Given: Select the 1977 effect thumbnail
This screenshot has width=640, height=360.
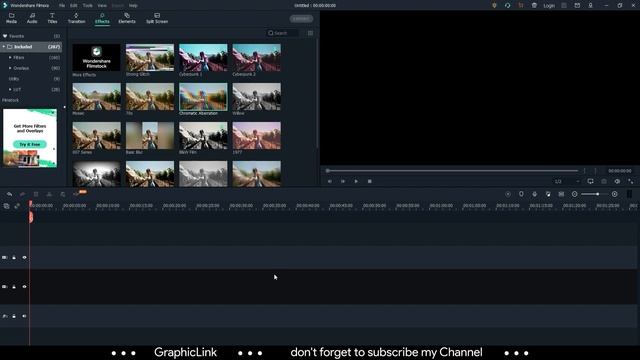Looking at the screenshot, I should [257, 136].
